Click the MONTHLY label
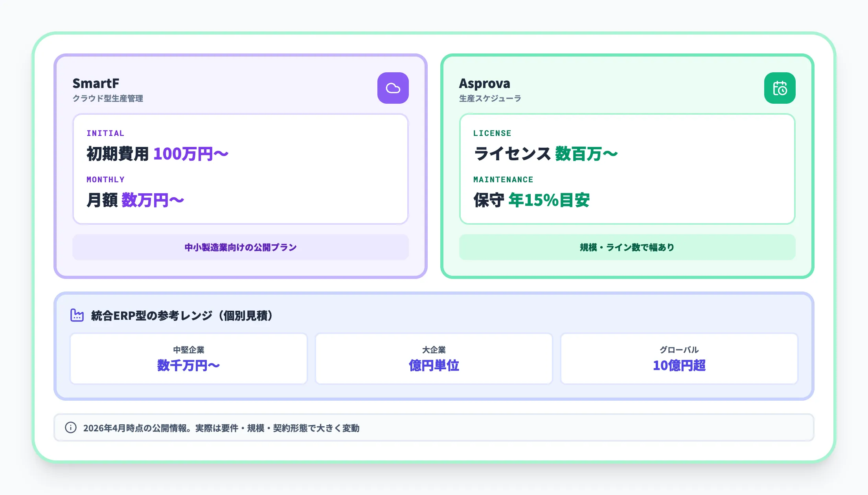Viewport: 868px width, 495px height. click(105, 180)
